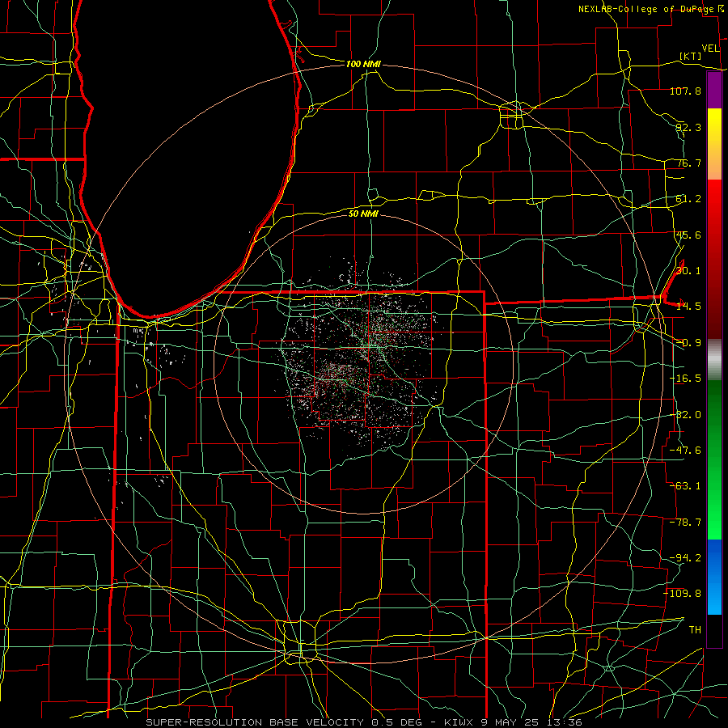Click the 45.6 legend value
The image size is (728, 728).
688,235
